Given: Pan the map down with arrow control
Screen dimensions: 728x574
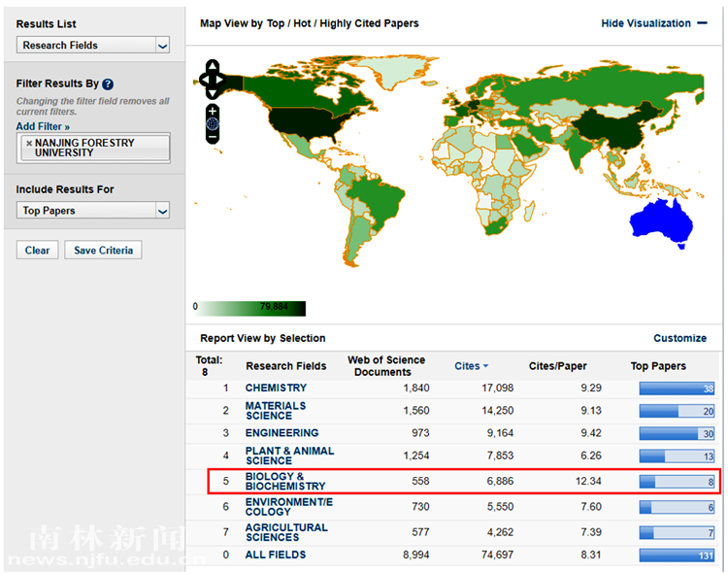Looking at the screenshot, I should (213, 93).
